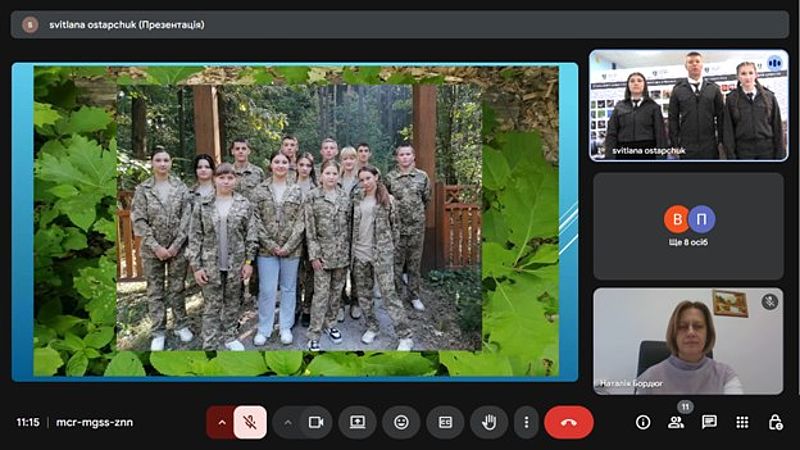800x450 pixels.
Task: Click the presentation title bar of svitlana ostapchuk
Action: [299, 24]
